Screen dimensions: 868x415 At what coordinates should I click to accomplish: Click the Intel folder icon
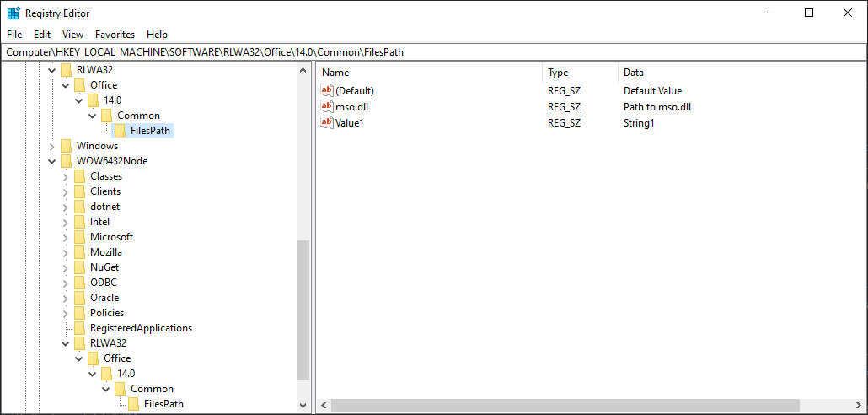click(x=80, y=222)
